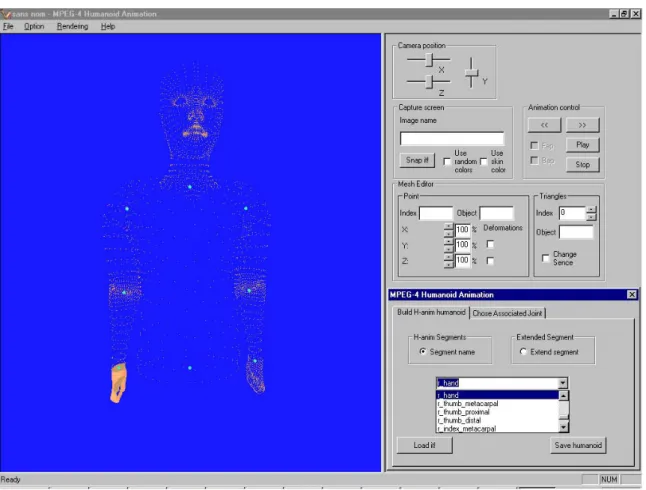Click the Save humanoid button
Image resolution: width=646 pixels, height=490 pixels.
(578, 445)
